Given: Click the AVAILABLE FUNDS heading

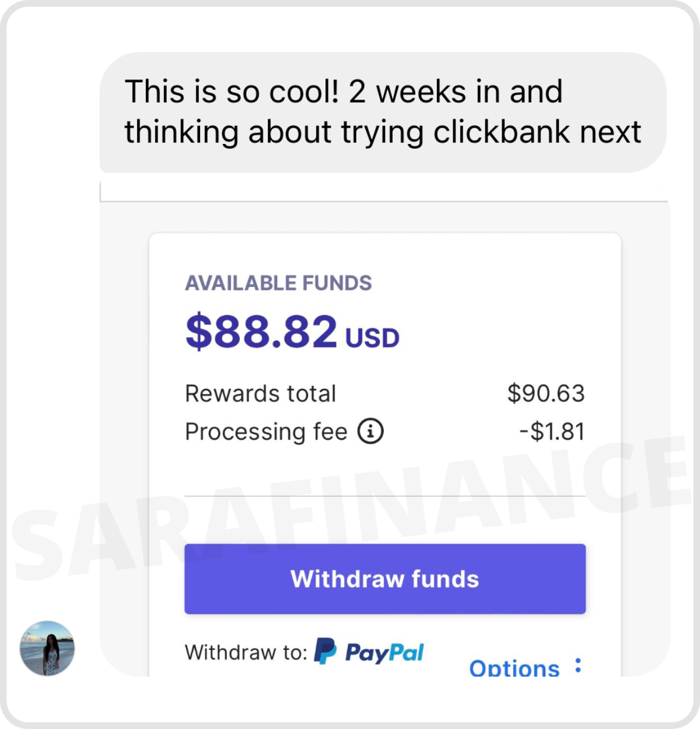Looking at the screenshot, I should (278, 283).
